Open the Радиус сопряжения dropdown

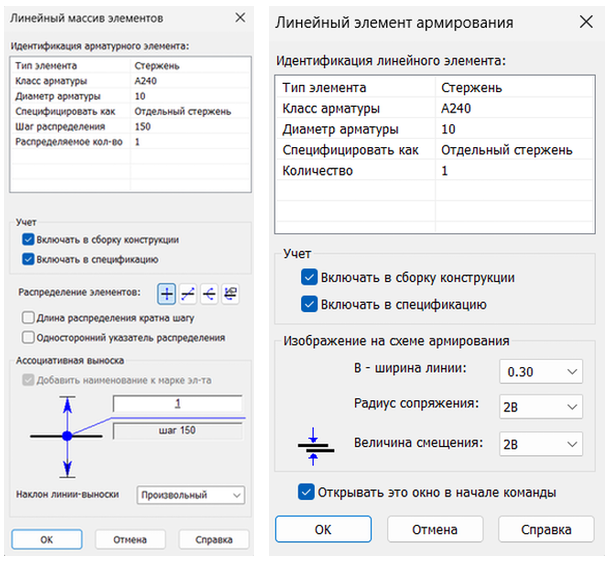pyautogui.click(x=541, y=408)
